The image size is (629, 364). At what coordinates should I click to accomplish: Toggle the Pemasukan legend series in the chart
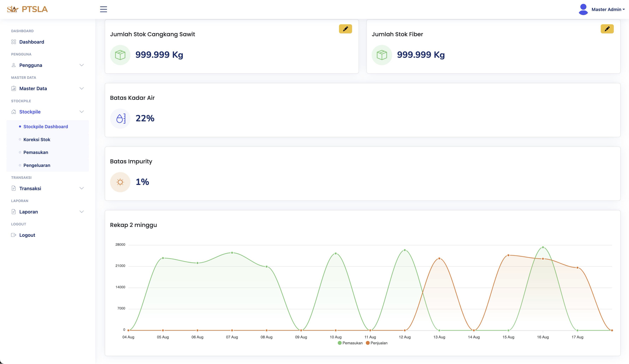(350, 343)
